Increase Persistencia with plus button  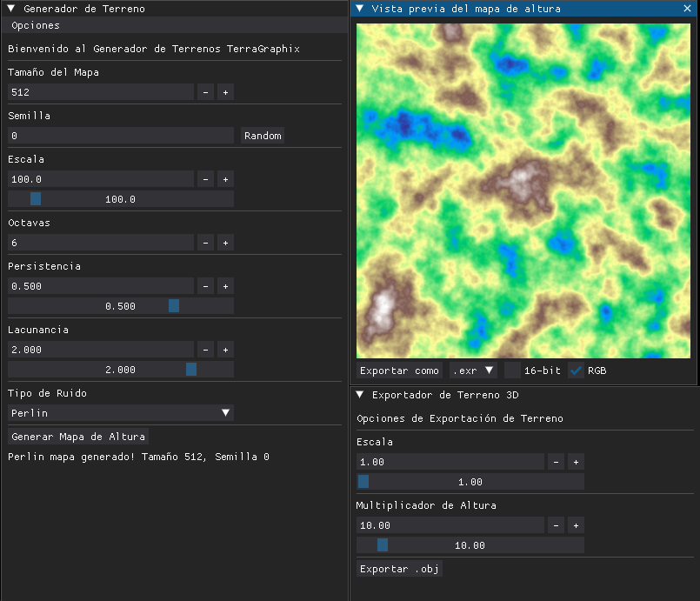pyautogui.click(x=225, y=286)
